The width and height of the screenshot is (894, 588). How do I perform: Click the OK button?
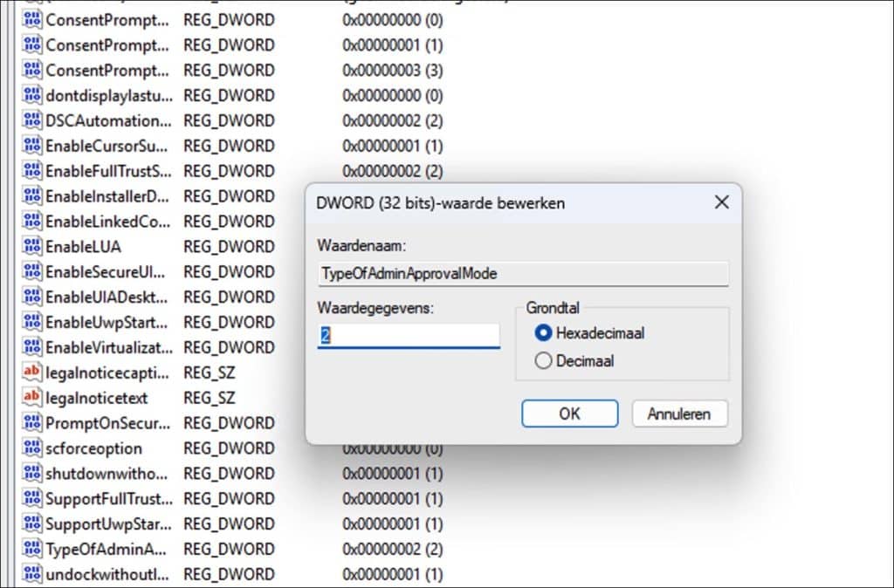[x=569, y=413]
